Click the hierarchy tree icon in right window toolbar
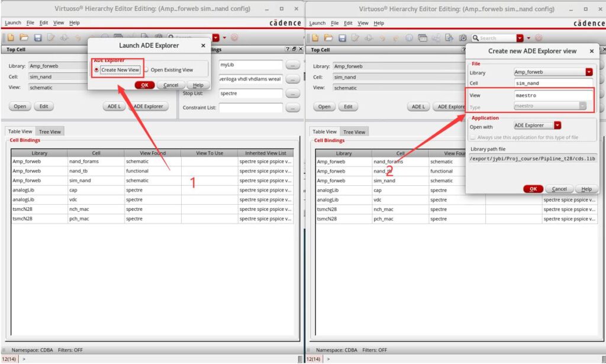This screenshot has width=606, height=364. point(436,38)
